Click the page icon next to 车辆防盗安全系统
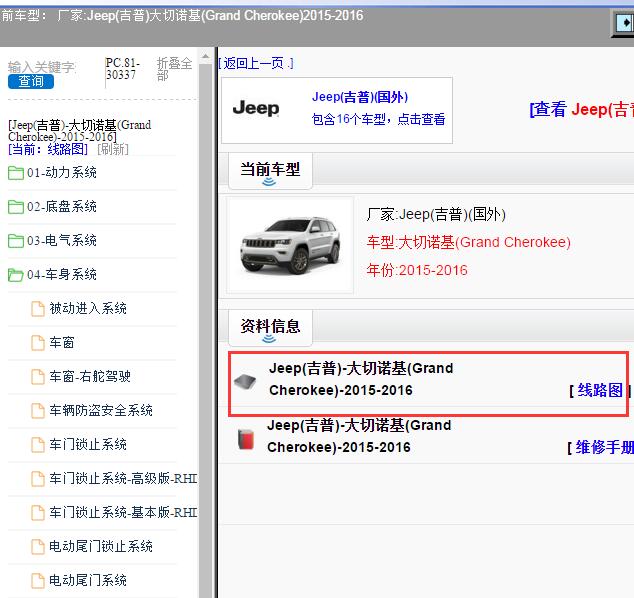The width and height of the screenshot is (634, 598). pos(38,411)
